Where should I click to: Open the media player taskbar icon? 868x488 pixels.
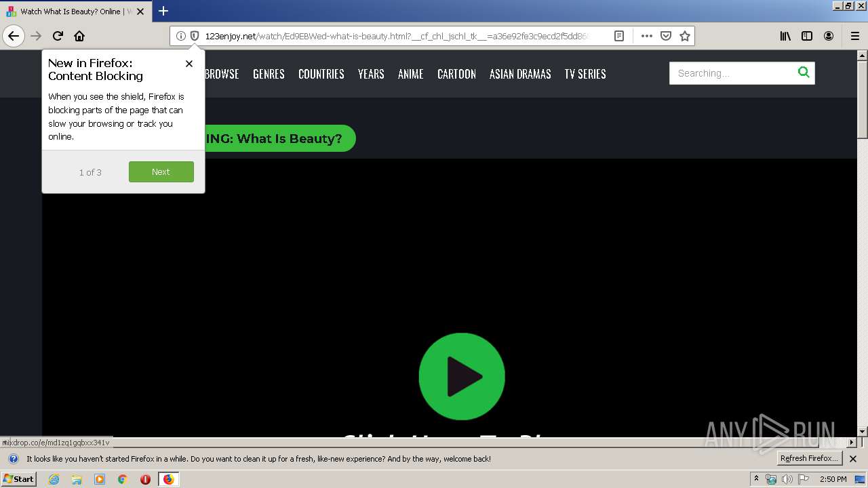pyautogui.click(x=100, y=479)
